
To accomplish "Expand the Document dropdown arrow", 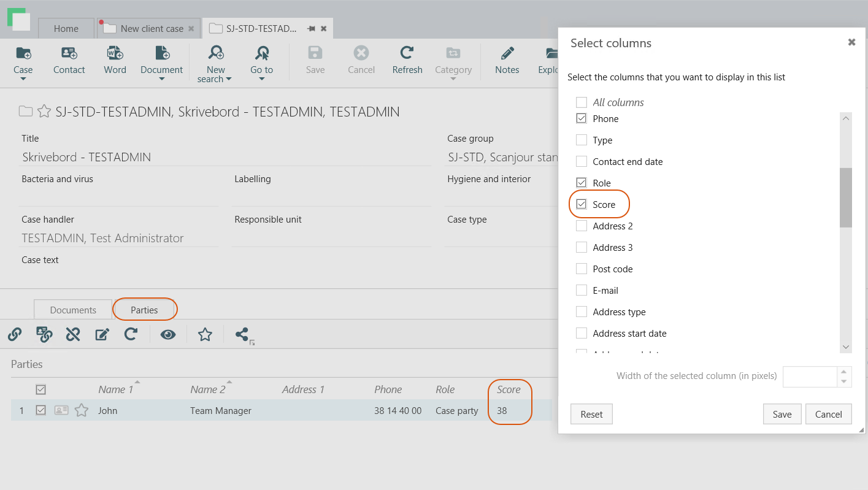I will tap(162, 78).
